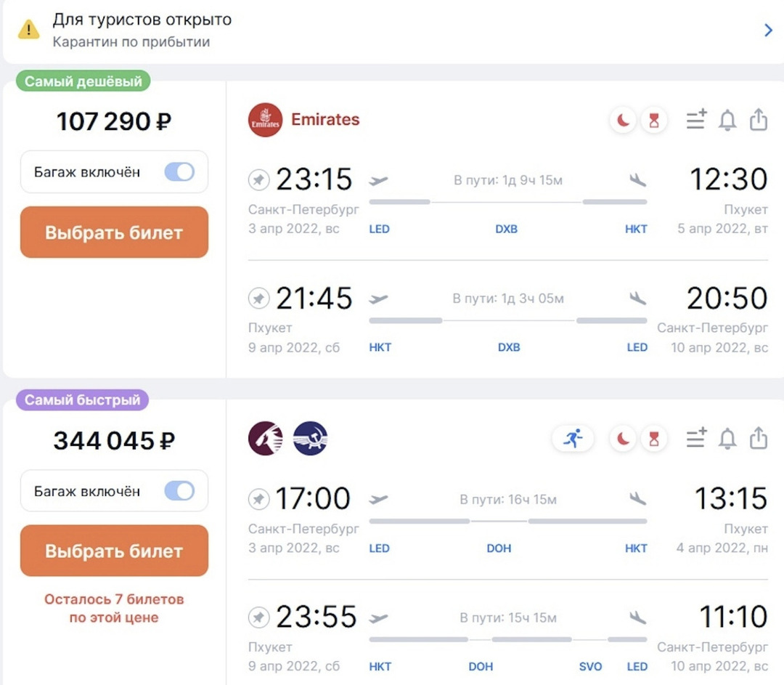Expand the tourist quarantine notice chevron
This screenshot has width=784, height=685.
point(768,31)
